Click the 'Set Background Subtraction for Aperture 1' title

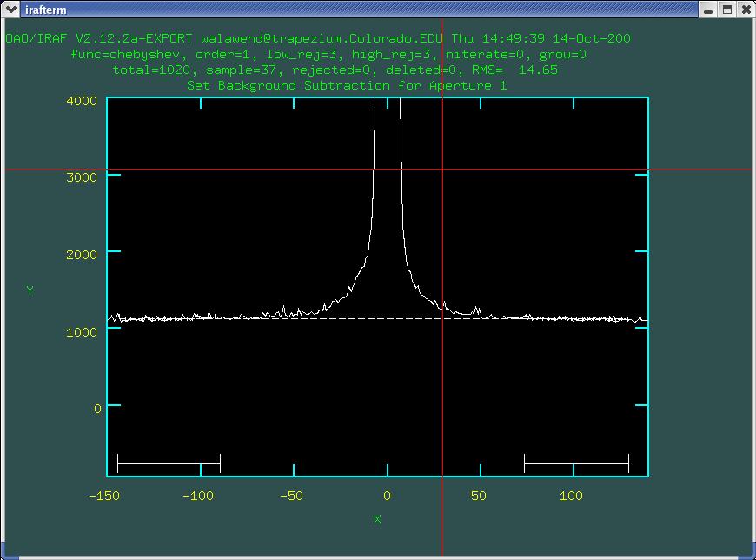pyautogui.click(x=347, y=86)
